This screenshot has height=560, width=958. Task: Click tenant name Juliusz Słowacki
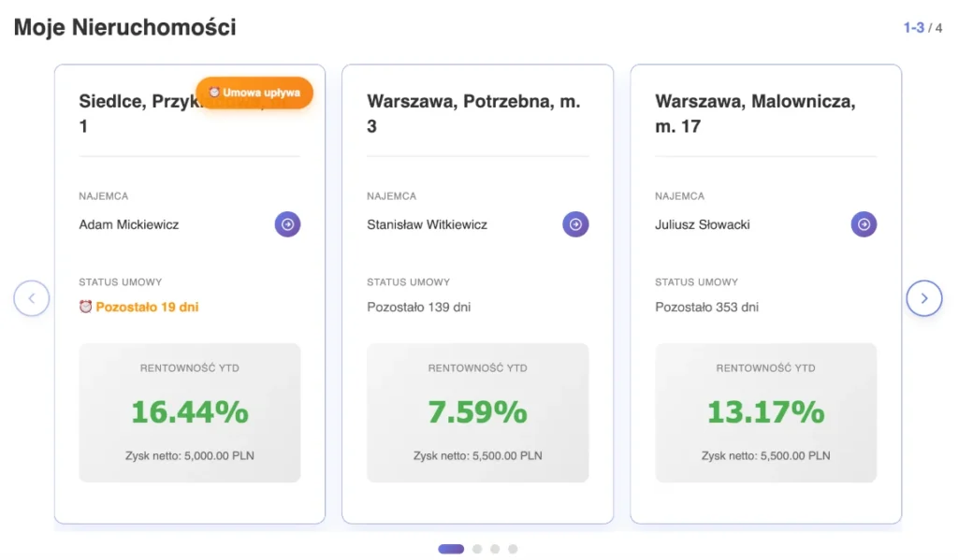(703, 224)
